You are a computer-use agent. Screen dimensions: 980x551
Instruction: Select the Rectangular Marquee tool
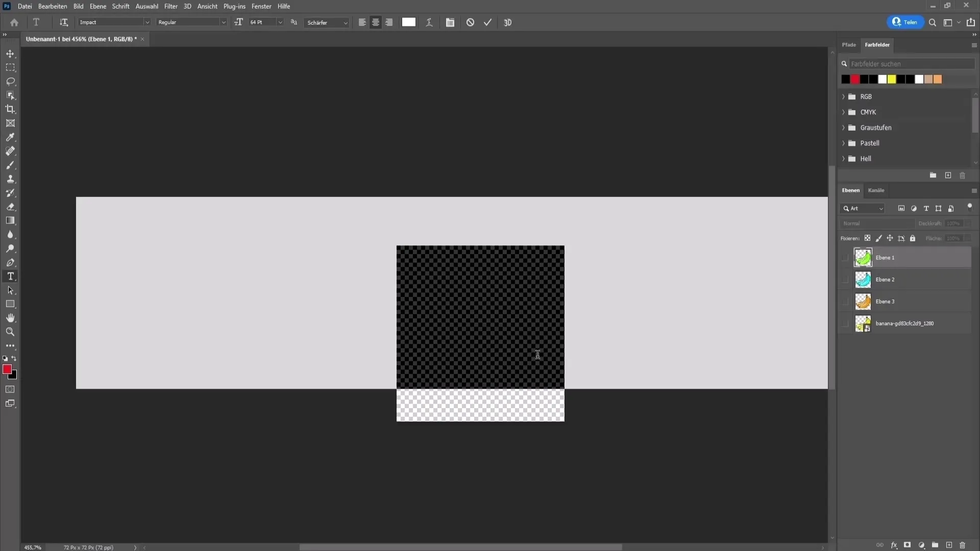[x=10, y=67]
